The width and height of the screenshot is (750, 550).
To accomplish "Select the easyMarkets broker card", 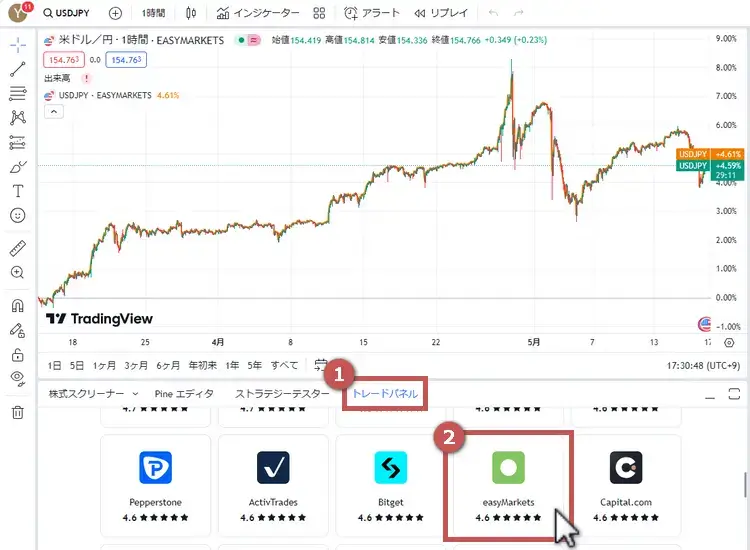I will (x=508, y=485).
